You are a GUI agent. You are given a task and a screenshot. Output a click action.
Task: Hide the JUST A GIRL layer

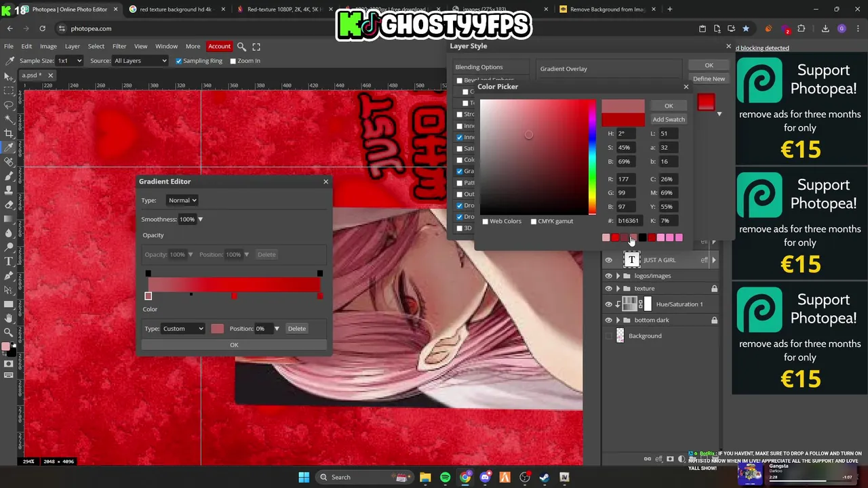(608, 260)
